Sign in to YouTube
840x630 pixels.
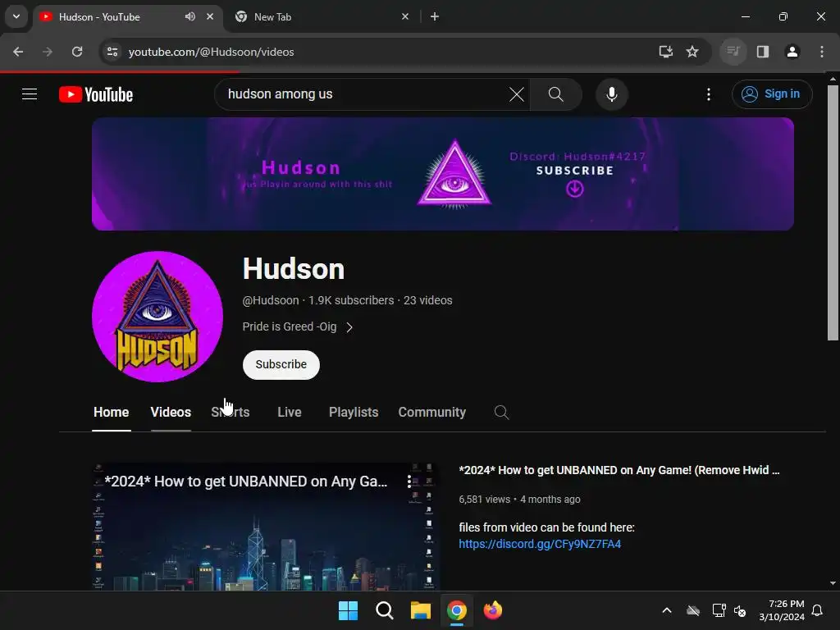pyautogui.click(x=771, y=94)
